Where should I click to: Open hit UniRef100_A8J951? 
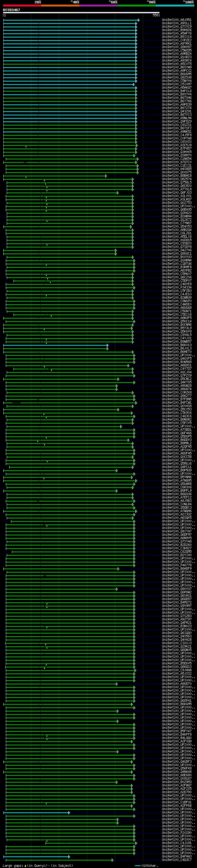point(177,20)
